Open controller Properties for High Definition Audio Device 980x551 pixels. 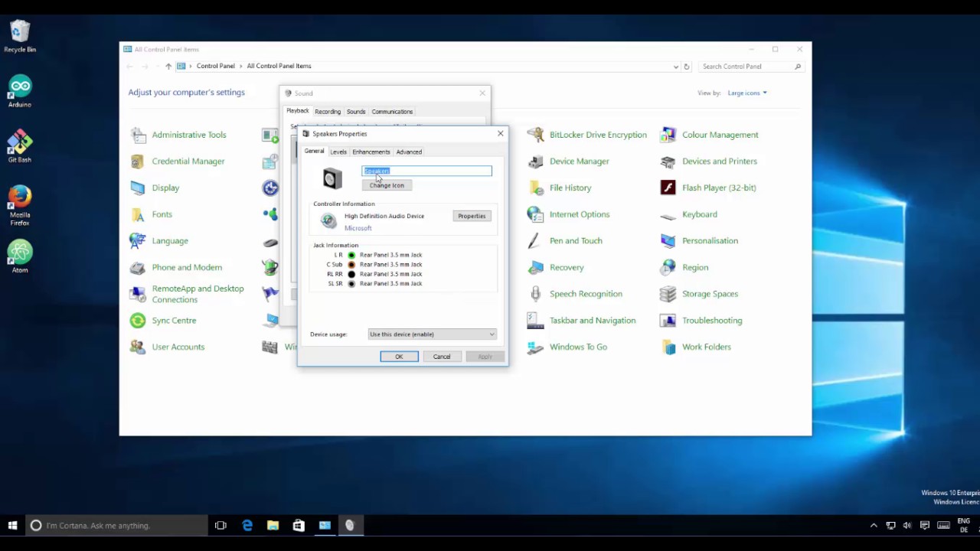[471, 216]
